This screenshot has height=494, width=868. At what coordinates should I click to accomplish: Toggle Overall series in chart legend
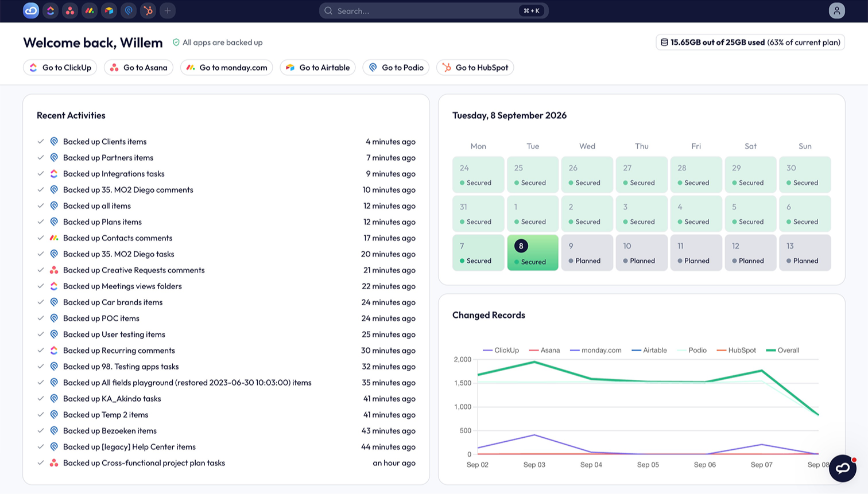[783, 350]
